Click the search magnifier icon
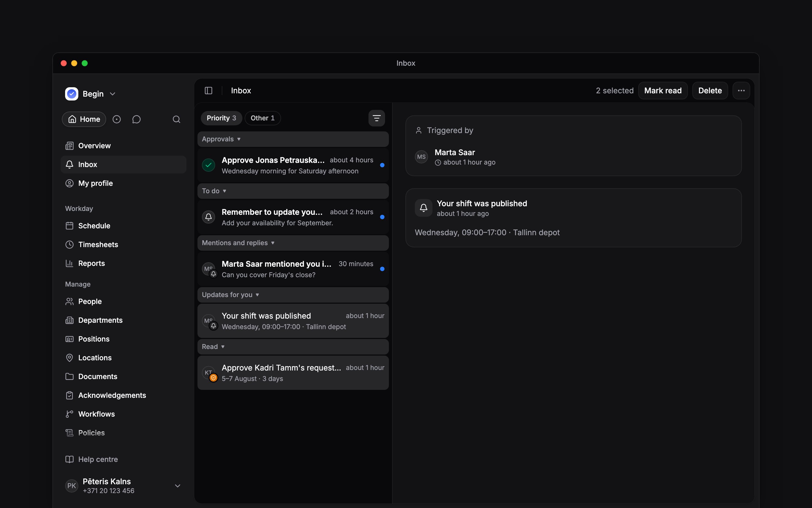Screen dimensions: 812x508 (177, 119)
